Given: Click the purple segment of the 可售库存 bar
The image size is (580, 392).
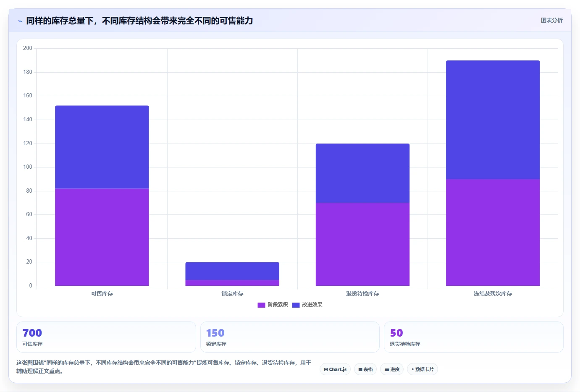Looking at the screenshot, I should pyautogui.click(x=102, y=237).
